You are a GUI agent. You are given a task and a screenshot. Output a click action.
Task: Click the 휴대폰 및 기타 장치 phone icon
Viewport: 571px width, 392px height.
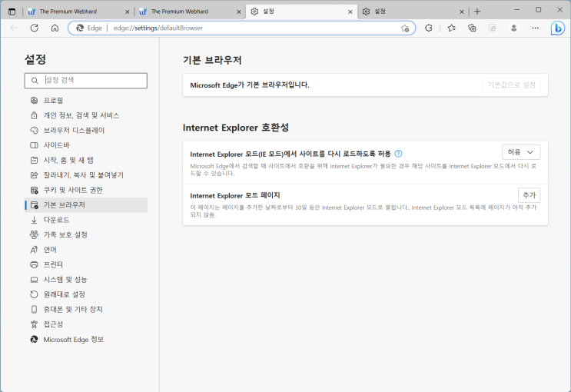[35, 310]
